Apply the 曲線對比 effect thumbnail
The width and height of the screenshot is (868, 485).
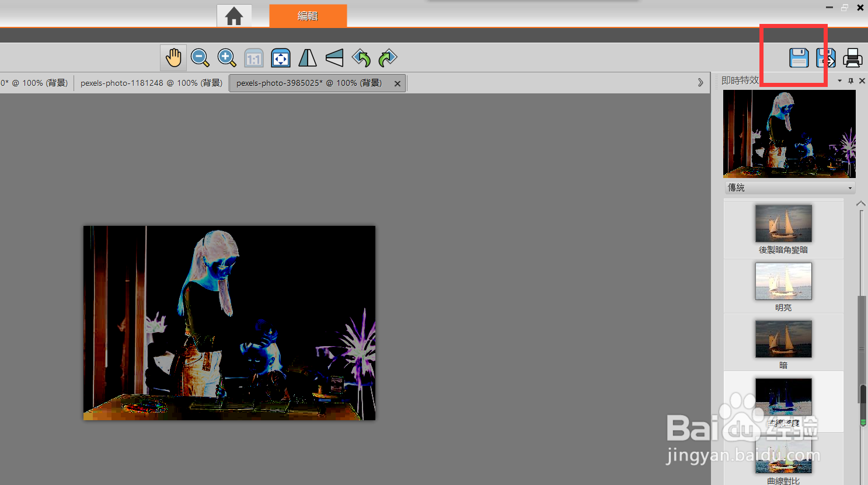pyautogui.click(x=783, y=455)
